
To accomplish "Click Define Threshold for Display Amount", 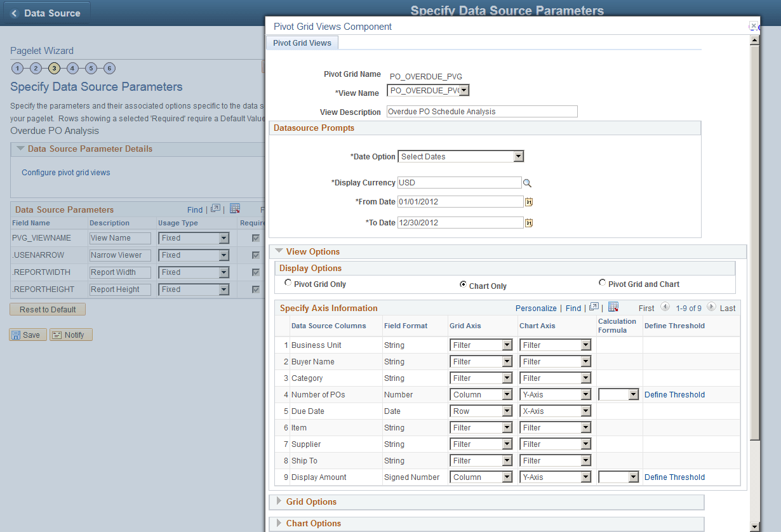I will tap(674, 477).
